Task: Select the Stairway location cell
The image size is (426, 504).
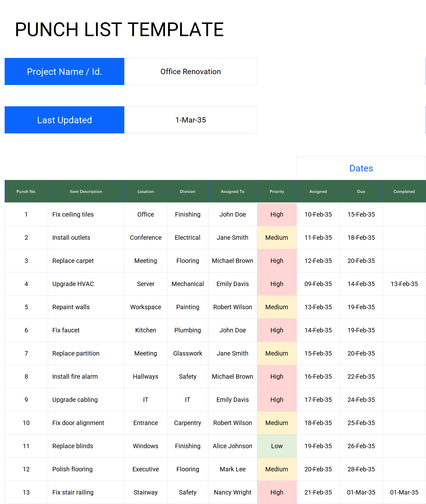Action: click(146, 492)
